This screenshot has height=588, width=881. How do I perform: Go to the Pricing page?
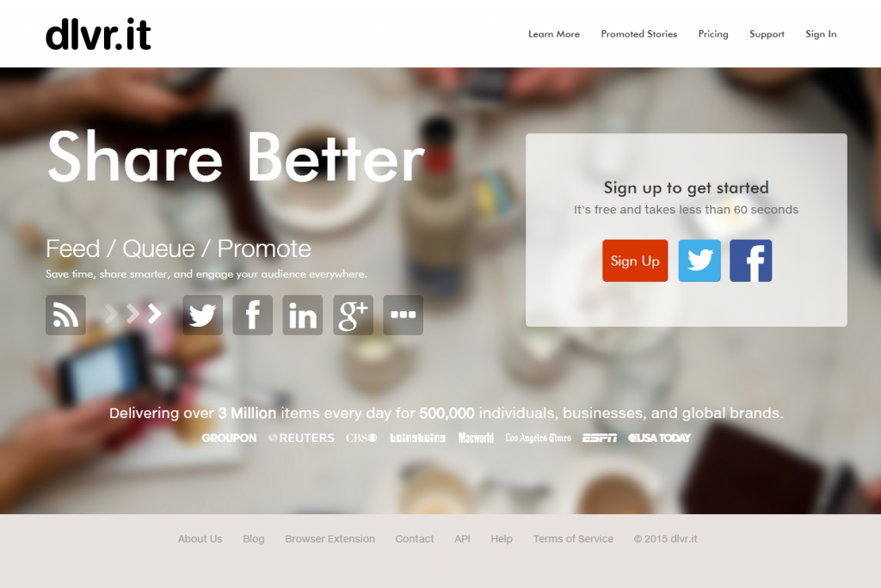tap(713, 34)
